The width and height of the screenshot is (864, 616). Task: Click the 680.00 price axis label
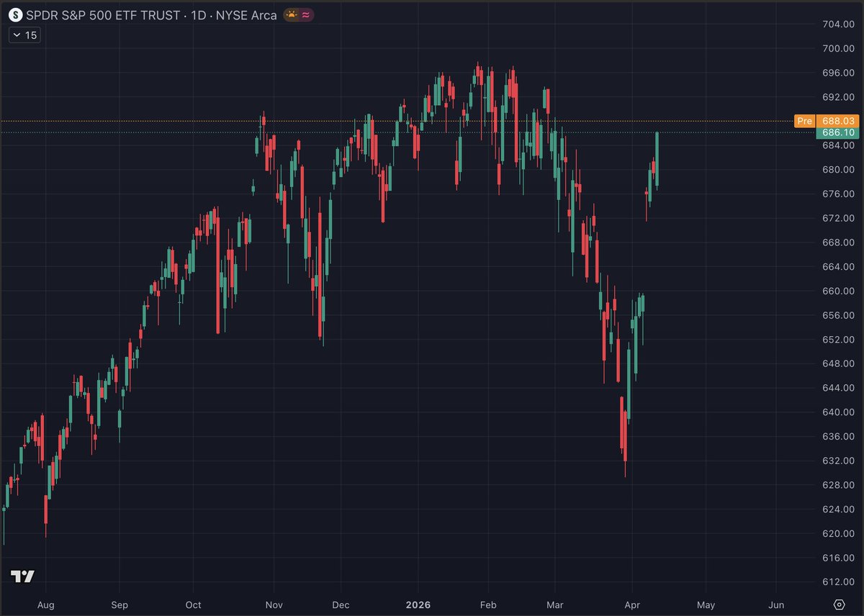tap(837, 170)
